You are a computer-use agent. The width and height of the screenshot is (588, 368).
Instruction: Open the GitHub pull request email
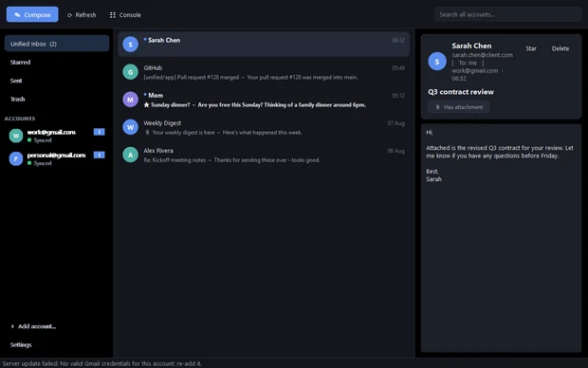point(264,72)
